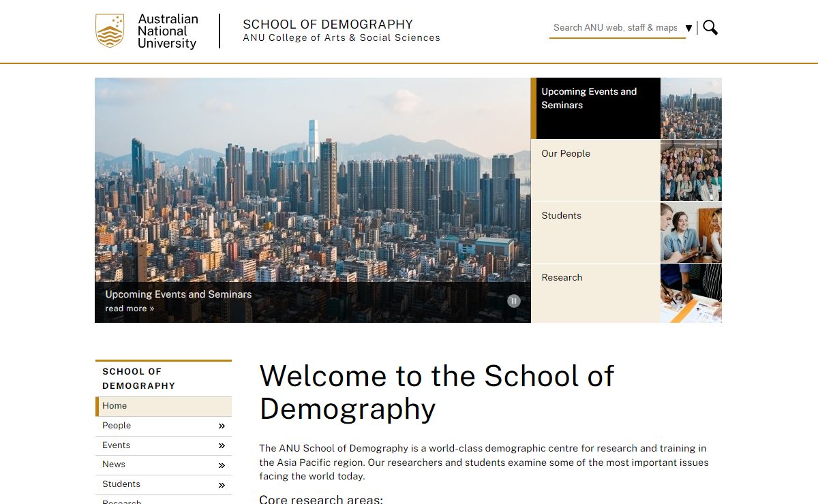
Task: Open the Upcoming Events and Seminars banner caption
Action: tap(179, 294)
